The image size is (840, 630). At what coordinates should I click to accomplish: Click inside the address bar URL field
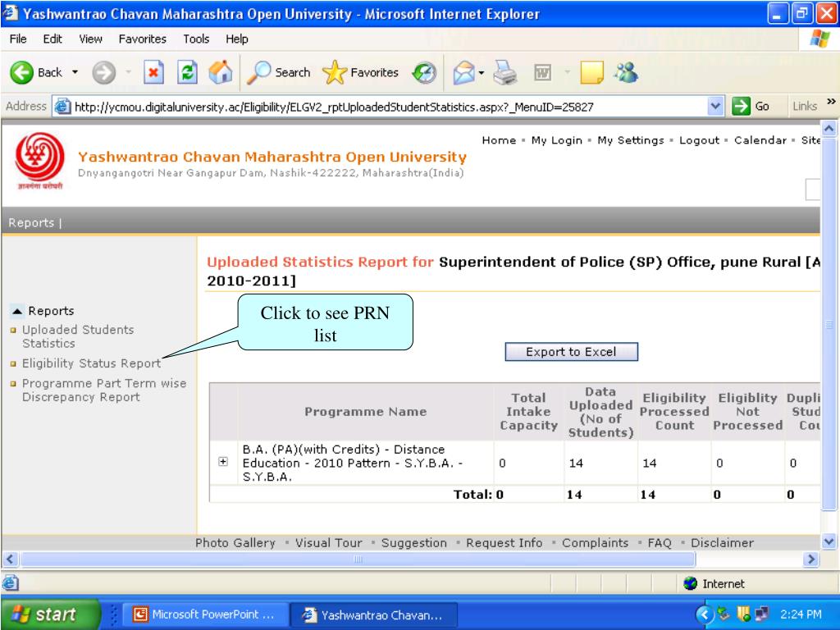pyautogui.click(x=389, y=107)
